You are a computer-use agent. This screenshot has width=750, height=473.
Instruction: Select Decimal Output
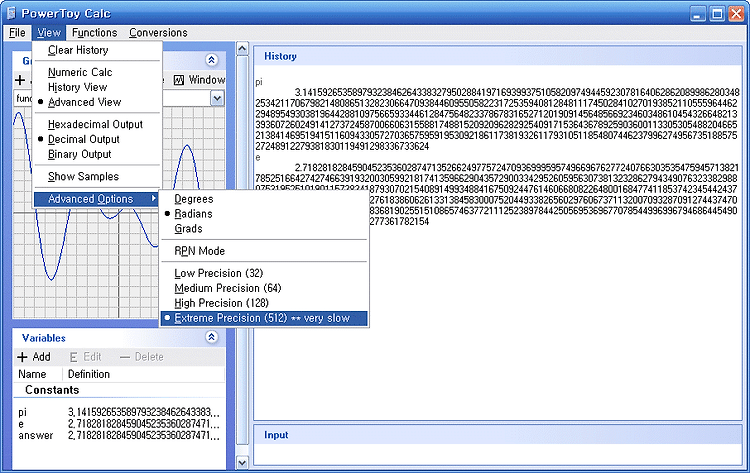pos(98,139)
